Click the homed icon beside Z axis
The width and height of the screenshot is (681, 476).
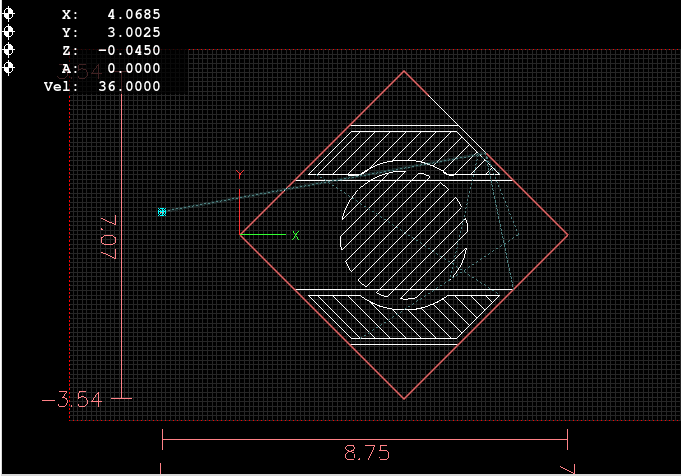coord(9,50)
